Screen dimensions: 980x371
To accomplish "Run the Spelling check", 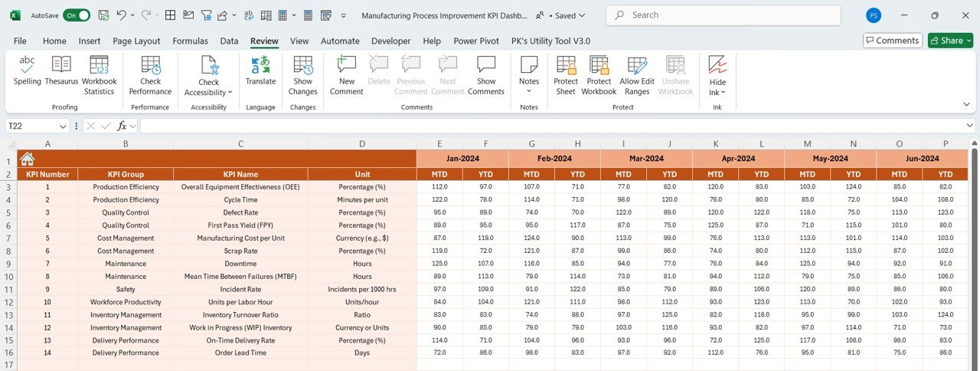I will (x=27, y=70).
